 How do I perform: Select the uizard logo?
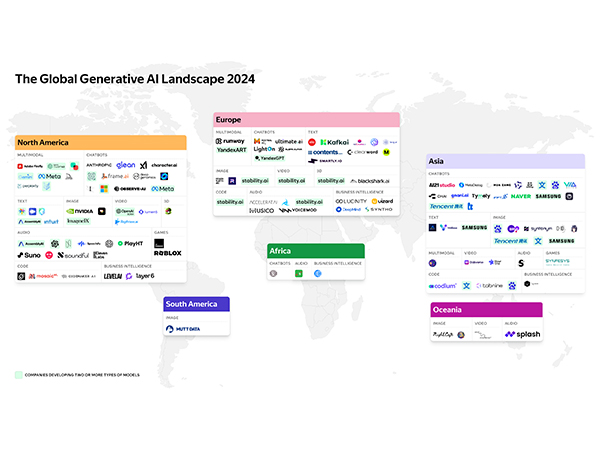[382, 201]
